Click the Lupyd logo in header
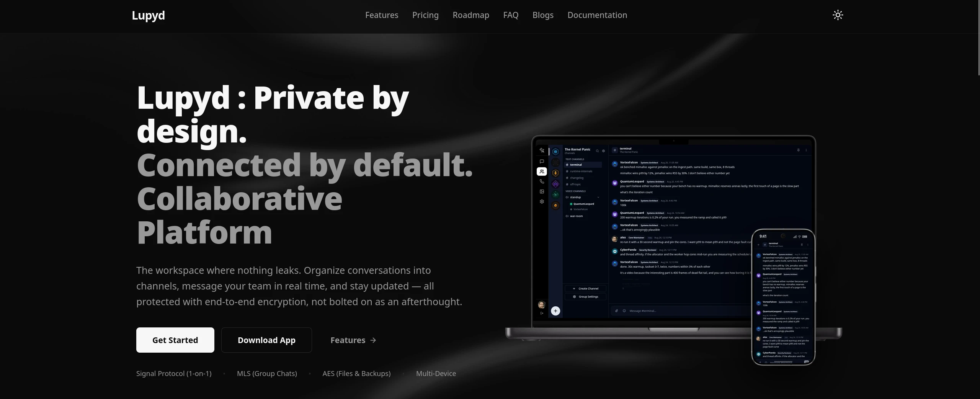This screenshot has width=980, height=399. [x=148, y=15]
